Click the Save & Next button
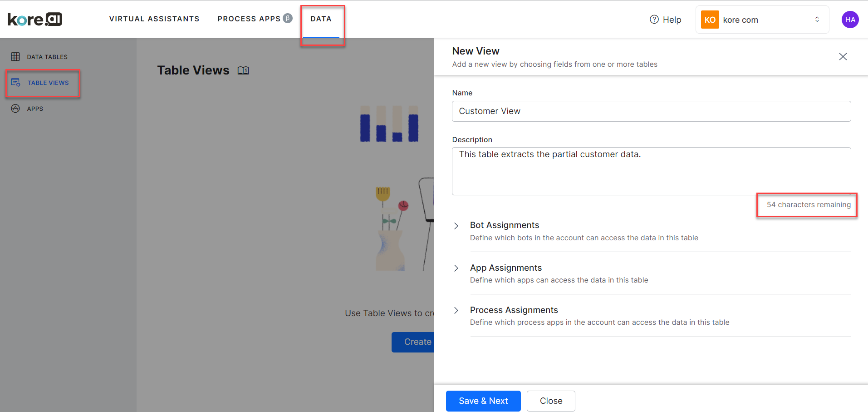The width and height of the screenshot is (868, 412). coord(483,401)
